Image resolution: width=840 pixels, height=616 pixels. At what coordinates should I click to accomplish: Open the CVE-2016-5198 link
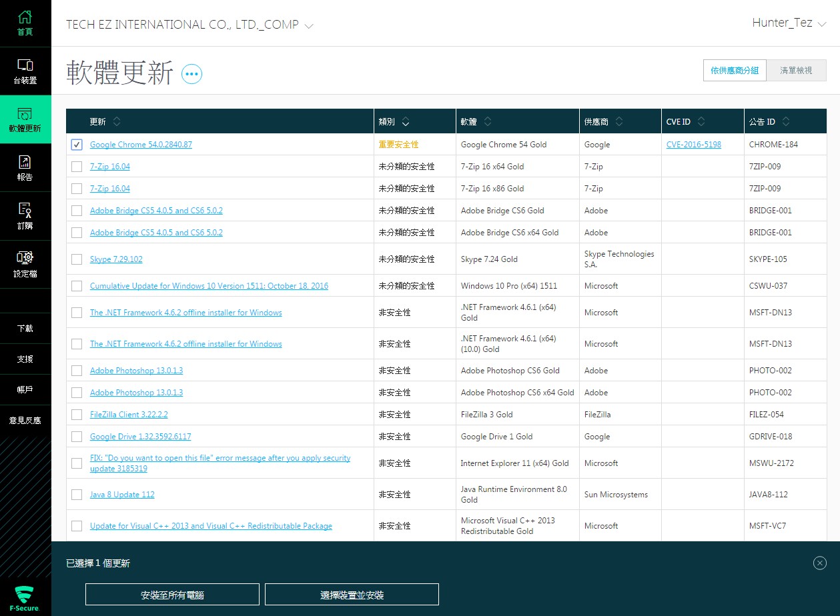tap(693, 145)
